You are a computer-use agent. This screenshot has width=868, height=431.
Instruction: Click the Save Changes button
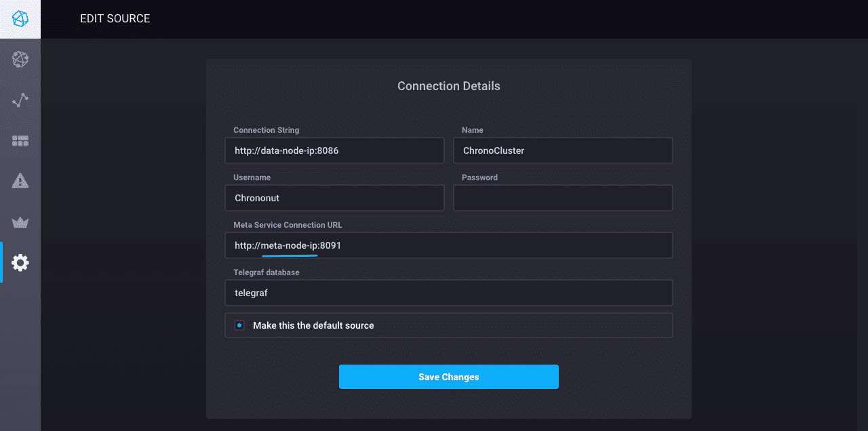448,377
